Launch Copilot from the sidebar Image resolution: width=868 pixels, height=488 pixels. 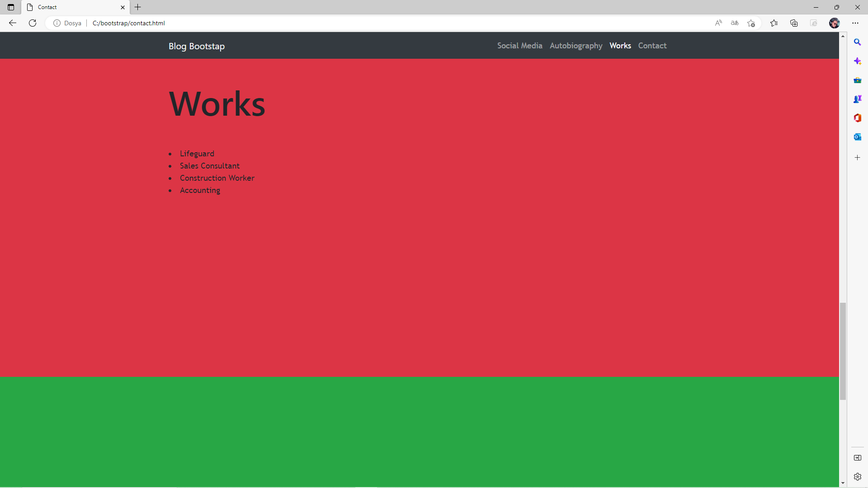click(858, 61)
